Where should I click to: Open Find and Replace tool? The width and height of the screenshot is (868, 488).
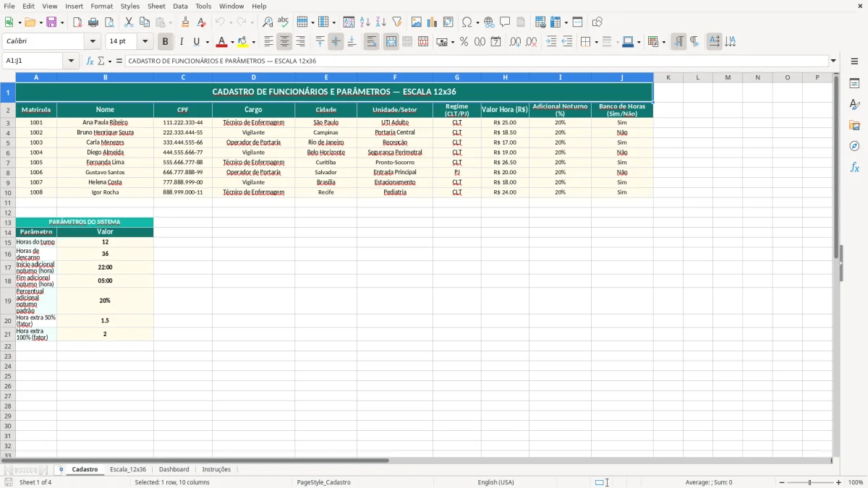coord(268,22)
